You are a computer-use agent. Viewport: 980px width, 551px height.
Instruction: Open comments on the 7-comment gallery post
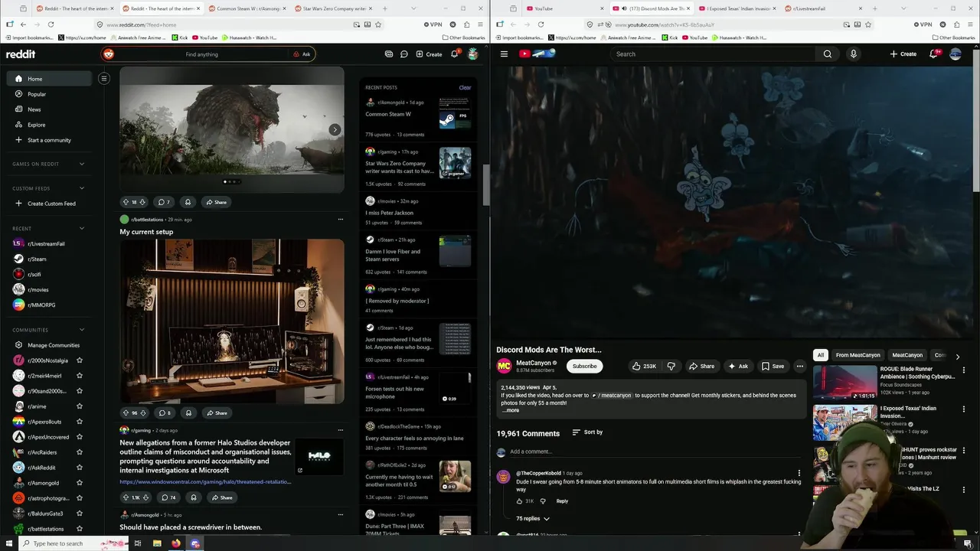point(164,202)
